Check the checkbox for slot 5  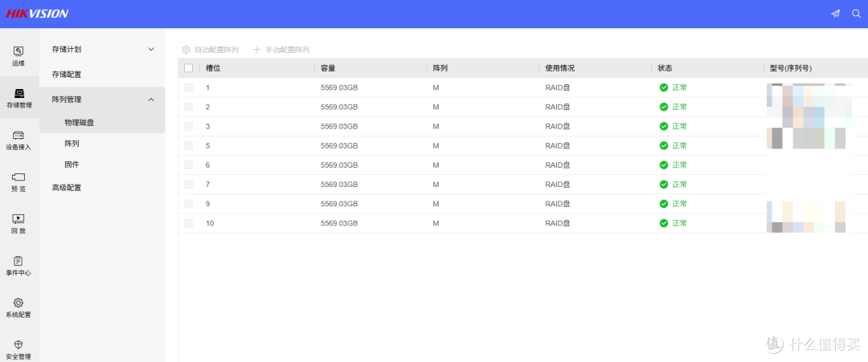click(x=188, y=145)
